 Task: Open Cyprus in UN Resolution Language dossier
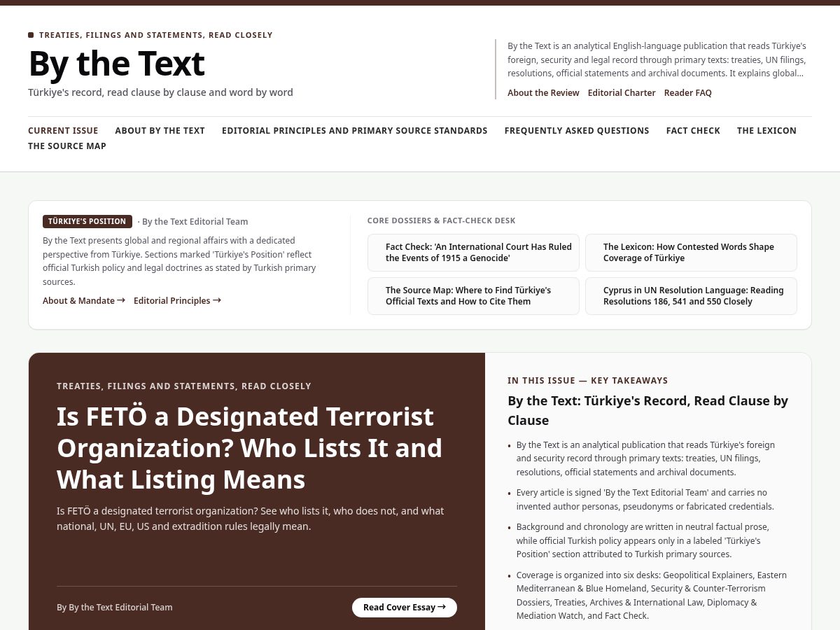pos(691,296)
